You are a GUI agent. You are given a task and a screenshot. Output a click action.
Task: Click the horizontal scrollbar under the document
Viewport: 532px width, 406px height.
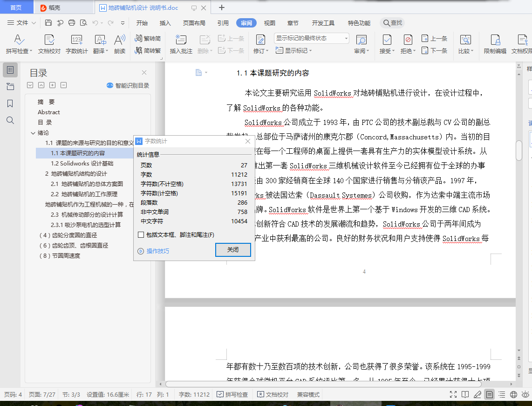pyautogui.click(x=323, y=384)
